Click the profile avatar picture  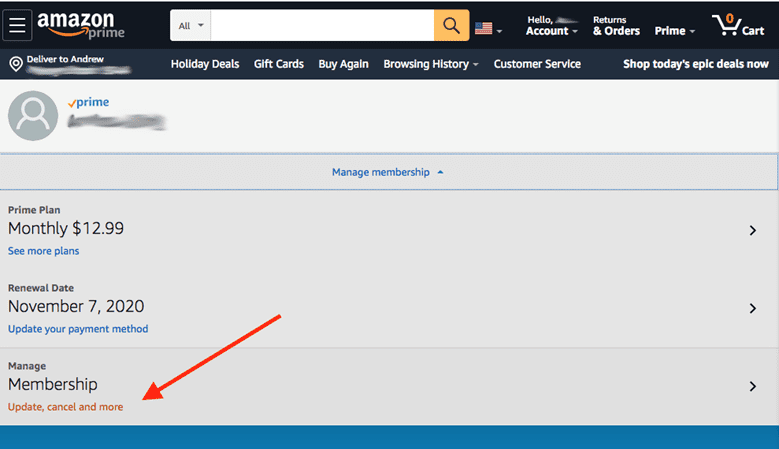point(33,116)
